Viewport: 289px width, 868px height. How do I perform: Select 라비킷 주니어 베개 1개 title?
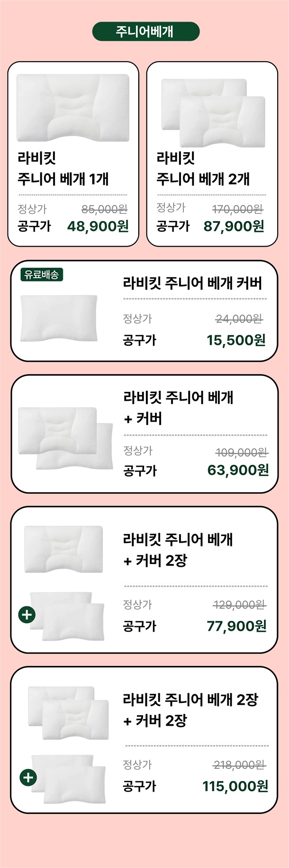pyautogui.click(x=63, y=168)
